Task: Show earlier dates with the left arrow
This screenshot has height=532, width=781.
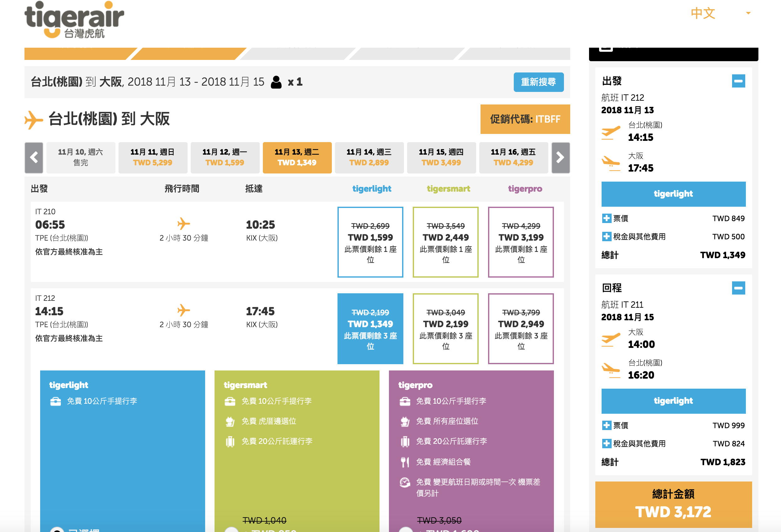Action: (34, 157)
